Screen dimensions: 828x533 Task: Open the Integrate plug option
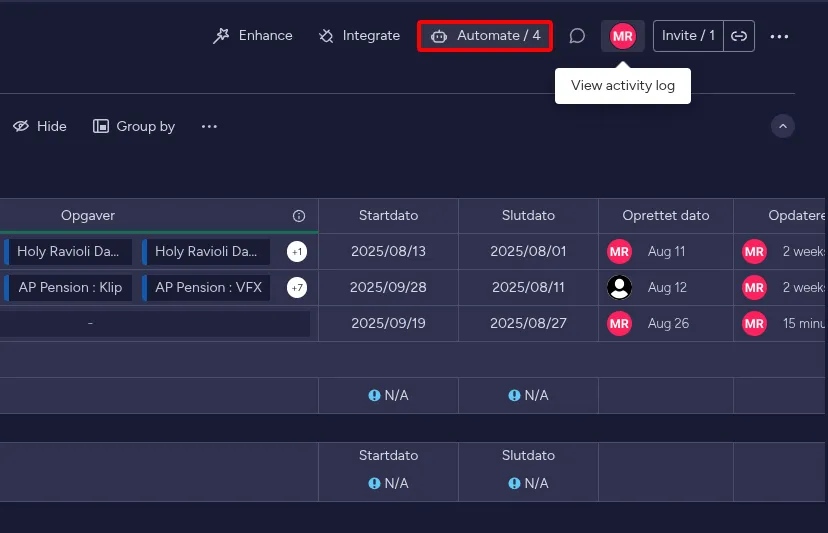pyautogui.click(x=359, y=36)
